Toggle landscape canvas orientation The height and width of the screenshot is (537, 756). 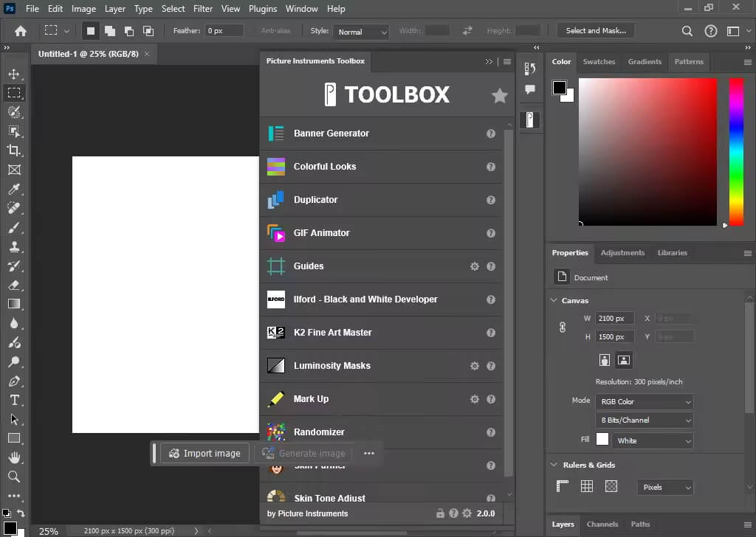pyautogui.click(x=623, y=360)
